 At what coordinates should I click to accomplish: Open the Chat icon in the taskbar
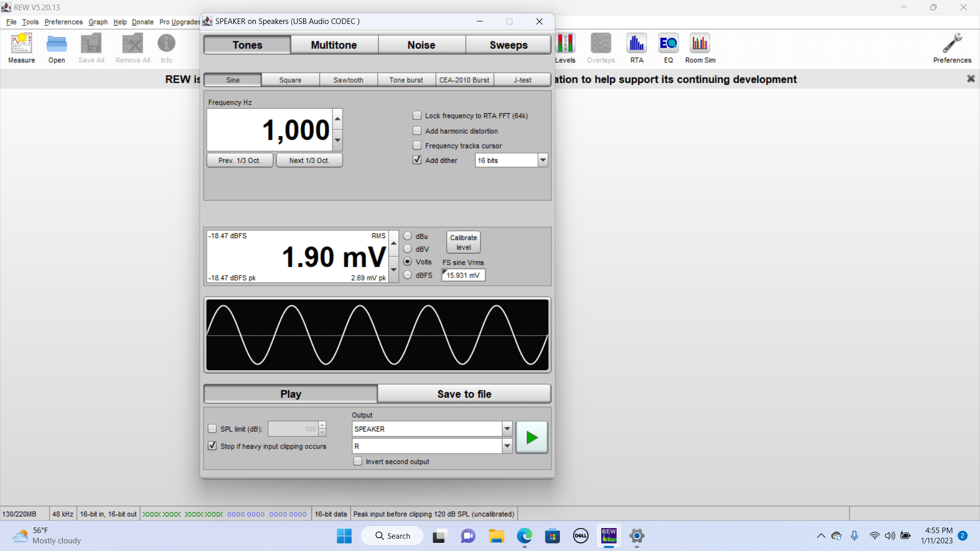point(468,536)
